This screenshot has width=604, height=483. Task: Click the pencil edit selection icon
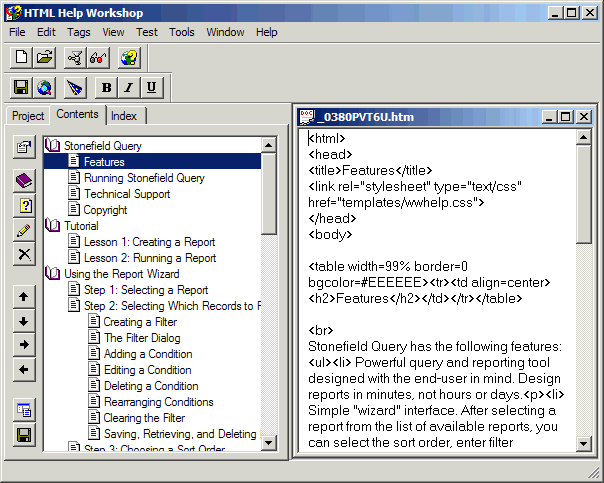click(24, 230)
